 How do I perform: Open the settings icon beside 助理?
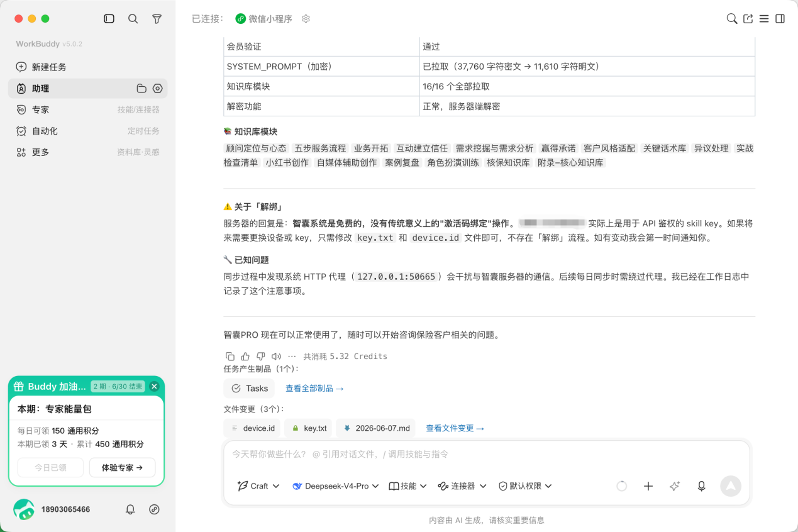coord(158,89)
